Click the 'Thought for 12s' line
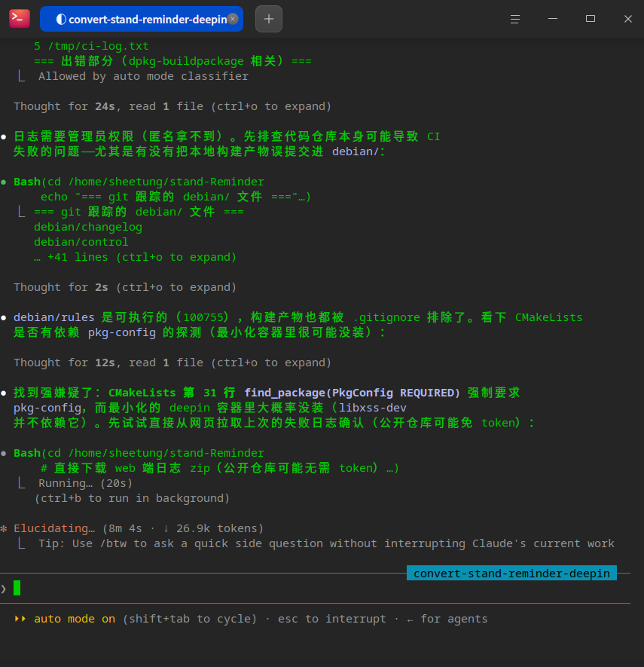Screen dimensions: 644x667 172,363
